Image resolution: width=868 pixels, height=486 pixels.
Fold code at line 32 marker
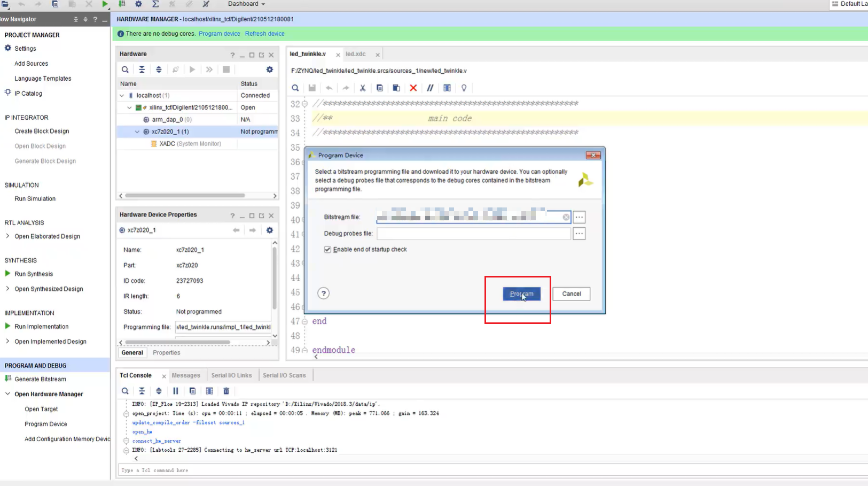[x=304, y=104]
